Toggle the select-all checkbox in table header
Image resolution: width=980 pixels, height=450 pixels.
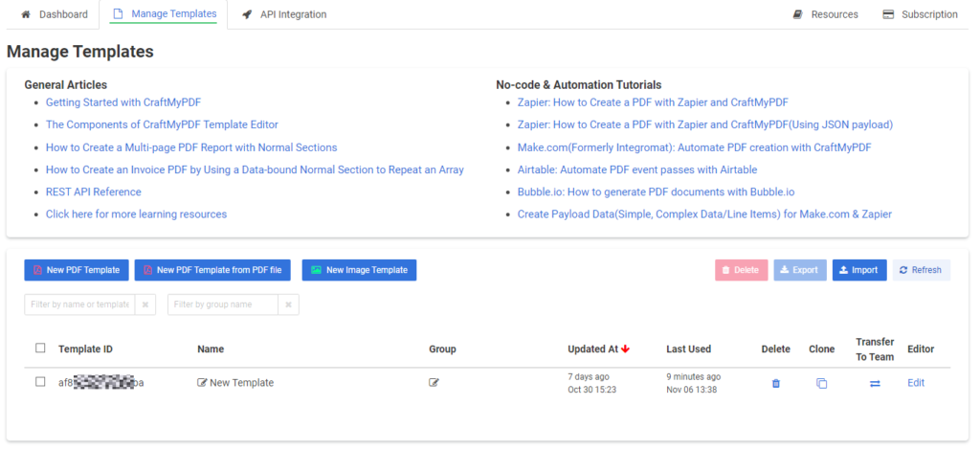click(40, 349)
